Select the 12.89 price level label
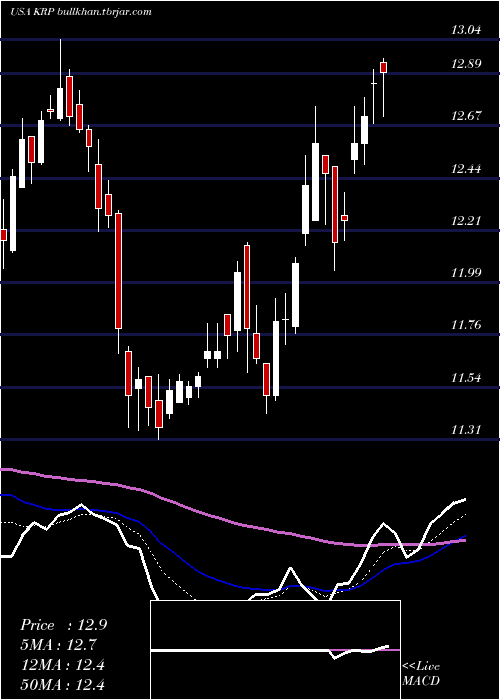This screenshot has width=500, height=700. [x=466, y=63]
